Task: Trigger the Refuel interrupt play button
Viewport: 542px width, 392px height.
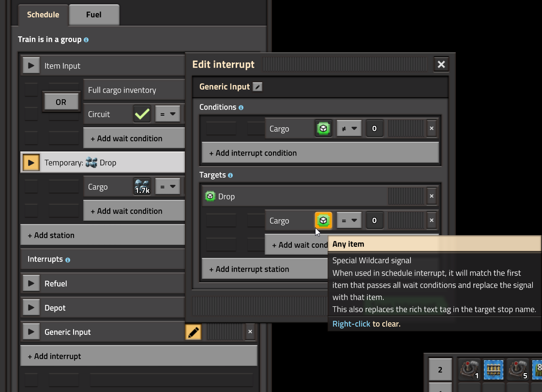Action: point(31,284)
